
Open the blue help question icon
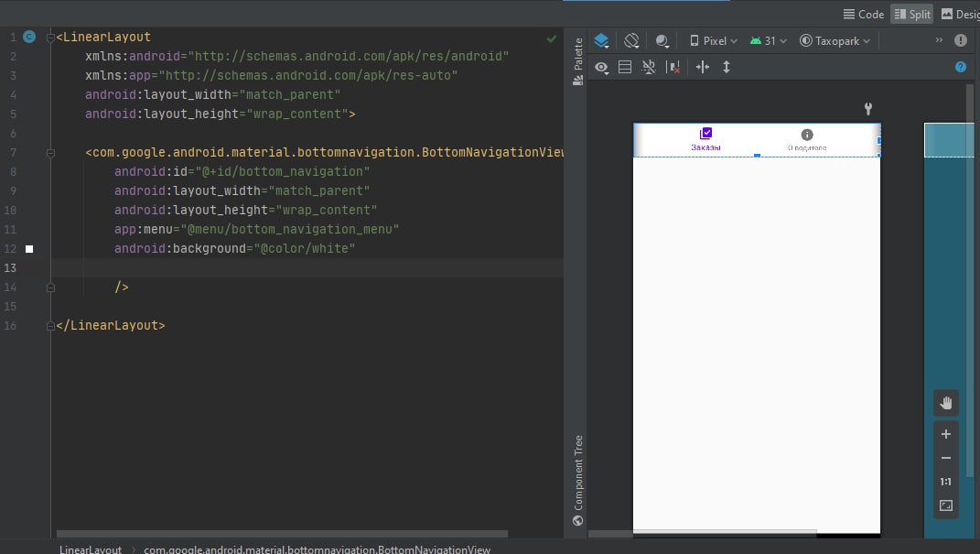960,67
